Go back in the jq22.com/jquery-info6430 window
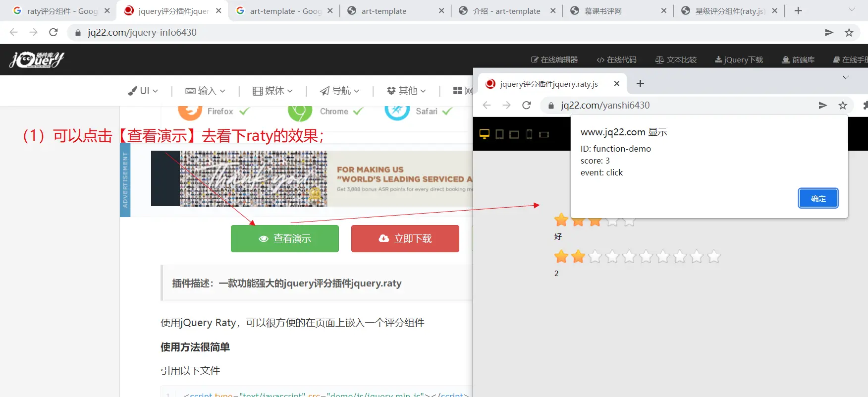 pos(13,32)
